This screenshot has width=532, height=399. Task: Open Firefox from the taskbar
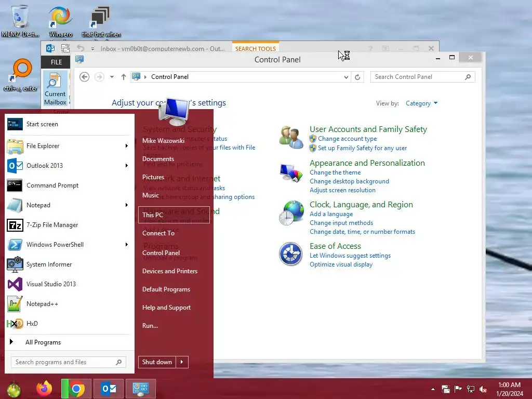[44, 389]
